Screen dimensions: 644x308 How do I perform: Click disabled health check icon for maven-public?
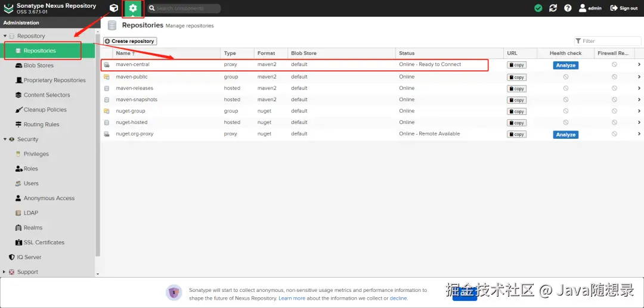[x=565, y=77]
